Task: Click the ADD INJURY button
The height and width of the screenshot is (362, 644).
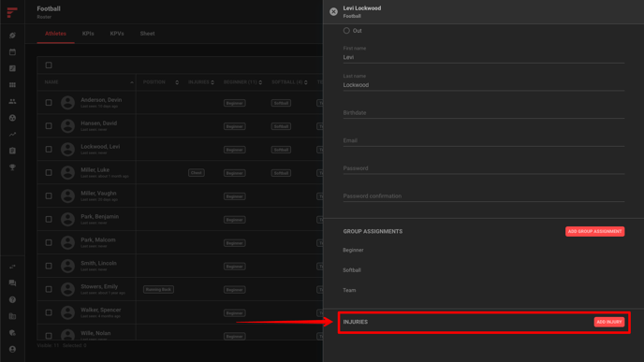Action: tap(609, 322)
